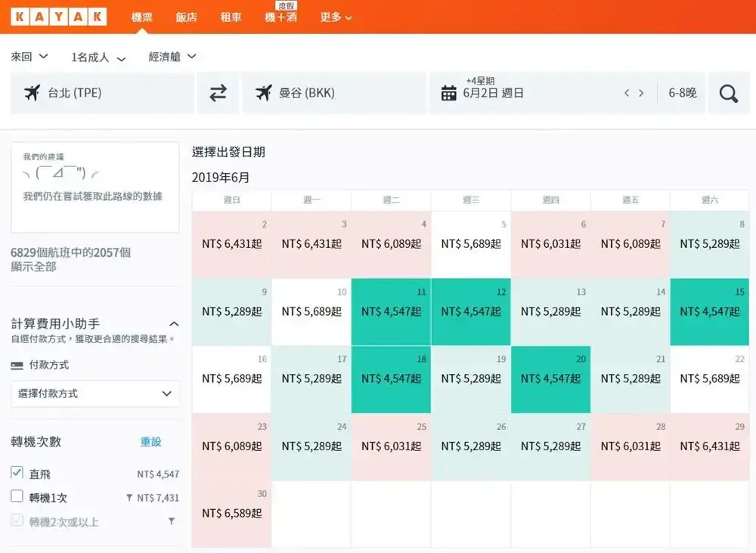Select June 28 at NT$ 6,031
The height and width of the screenshot is (553, 756).
(631, 446)
